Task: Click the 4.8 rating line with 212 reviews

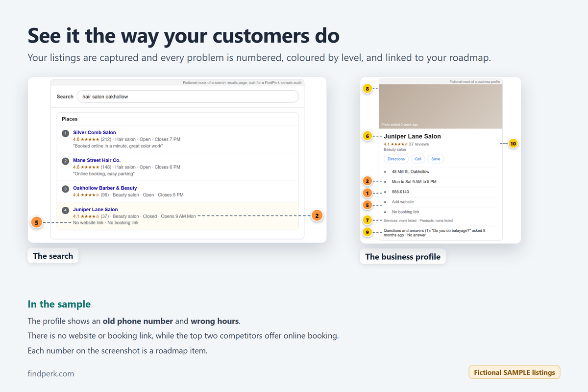Action: 126,139
